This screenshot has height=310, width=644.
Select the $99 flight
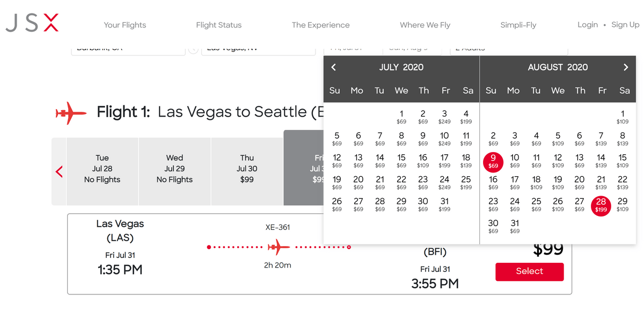coord(530,271)
